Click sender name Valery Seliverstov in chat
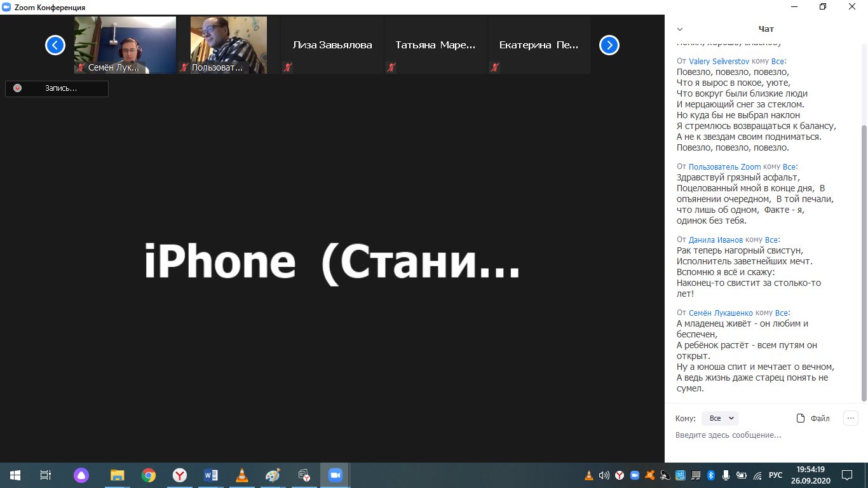 [719, 62]
